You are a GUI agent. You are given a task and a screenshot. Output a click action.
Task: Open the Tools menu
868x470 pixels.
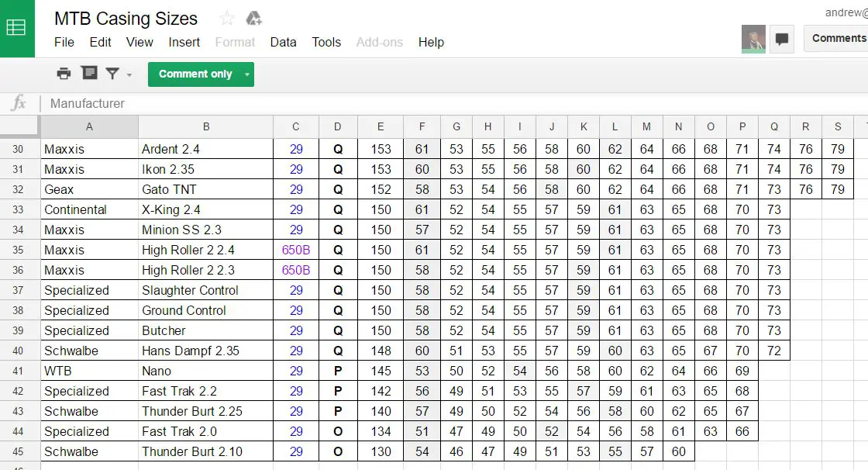[x=326, y=42]
